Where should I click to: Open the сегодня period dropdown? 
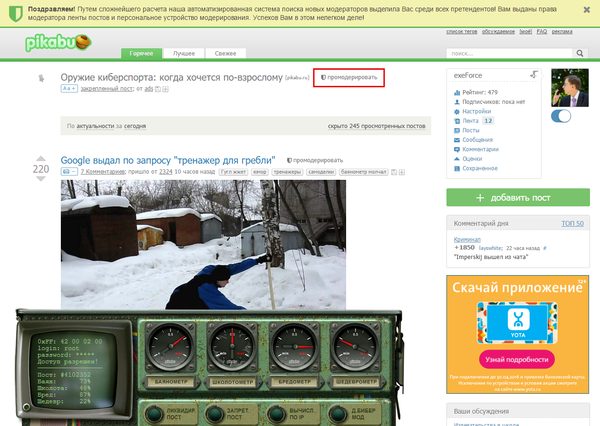135,126
